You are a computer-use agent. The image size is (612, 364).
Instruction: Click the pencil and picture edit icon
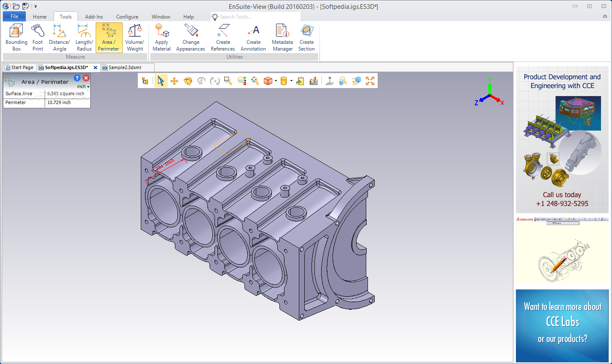pos(314,81)
